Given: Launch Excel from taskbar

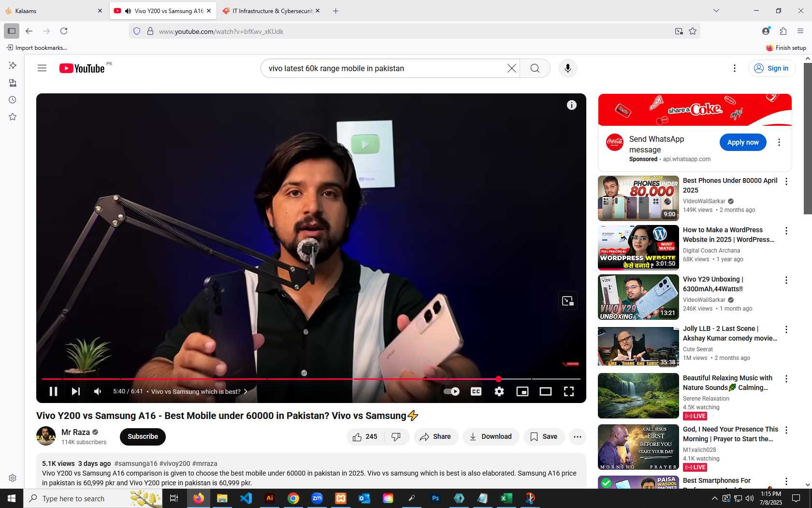Looking at the screenshot, I should coord(506,498).
